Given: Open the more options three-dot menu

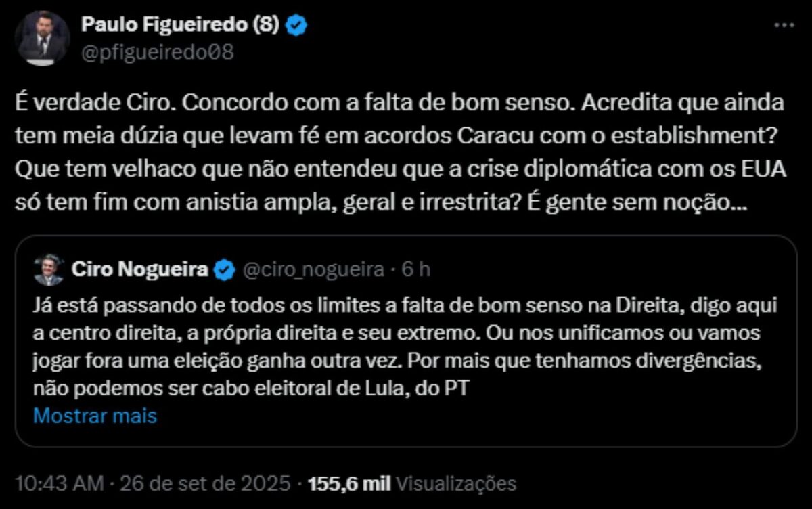Looking at the screenshot, I should (x=784, y=25).
